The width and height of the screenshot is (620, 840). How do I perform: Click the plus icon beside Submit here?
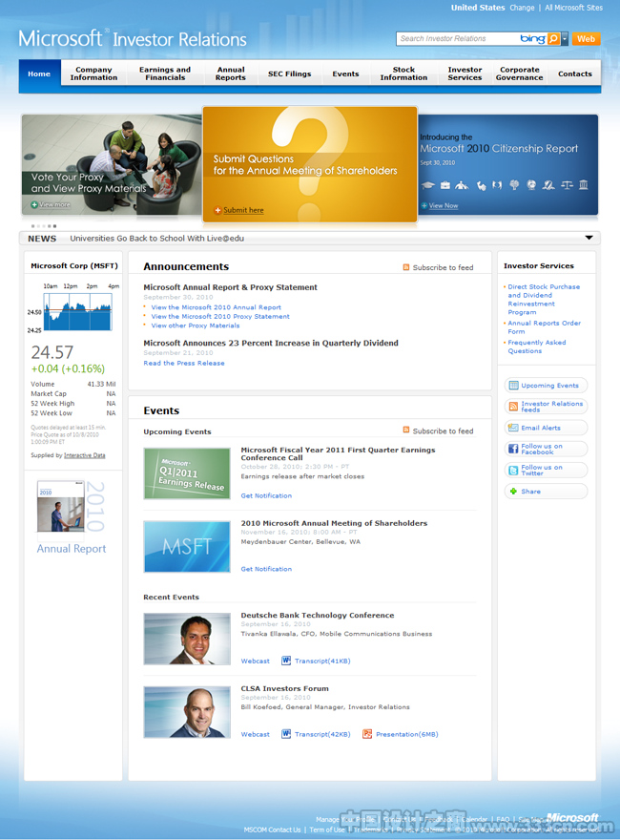(x=217, y=211)
